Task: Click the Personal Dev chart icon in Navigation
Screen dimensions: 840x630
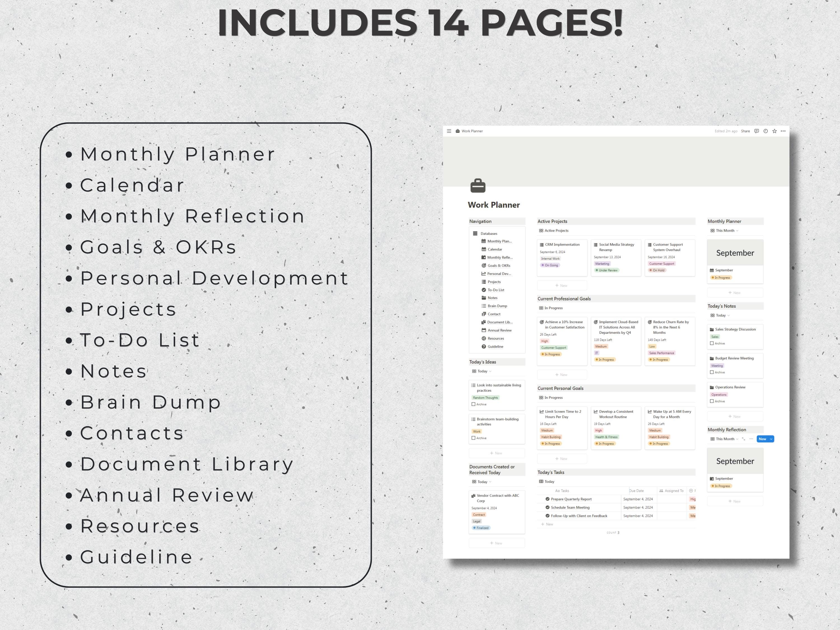Action: tap(484, 274)
